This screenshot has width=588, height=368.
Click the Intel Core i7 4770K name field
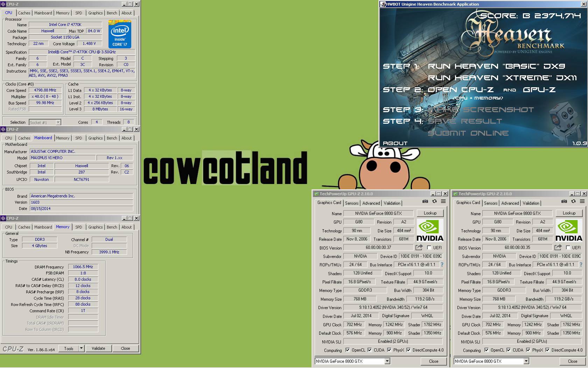click(x=65, y=25)
